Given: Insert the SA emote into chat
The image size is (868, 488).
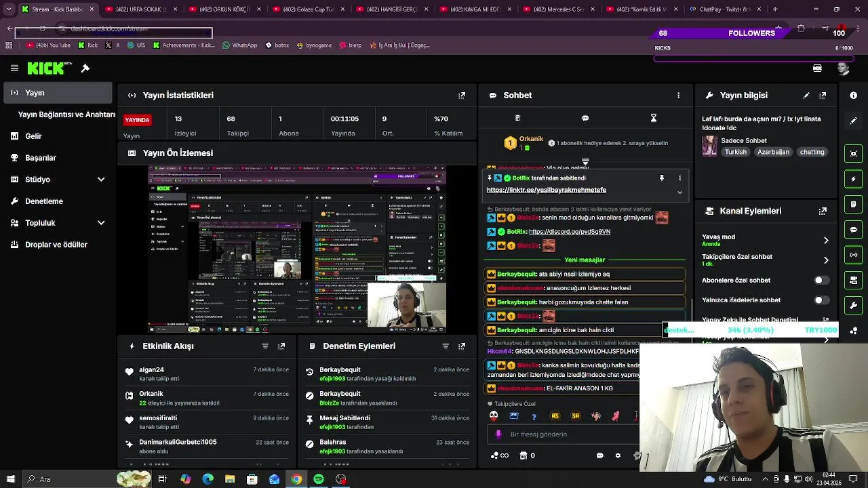Looking at the screenshot, I should (576, 416).
